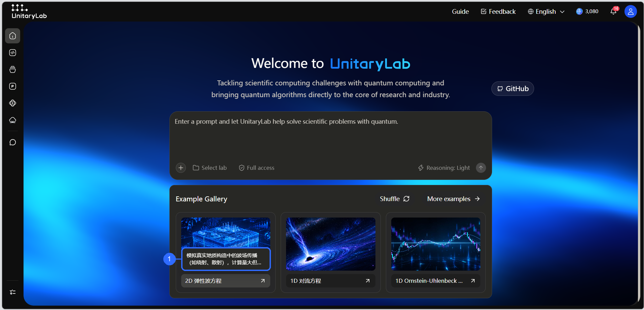
Task: Open the settings list icon at sidebar bottom
Action: tap(13, 292)
